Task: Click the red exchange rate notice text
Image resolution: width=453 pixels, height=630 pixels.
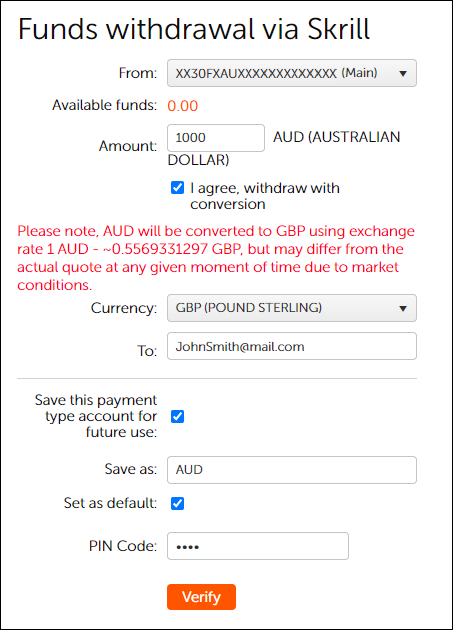Action: coord(216,258)
